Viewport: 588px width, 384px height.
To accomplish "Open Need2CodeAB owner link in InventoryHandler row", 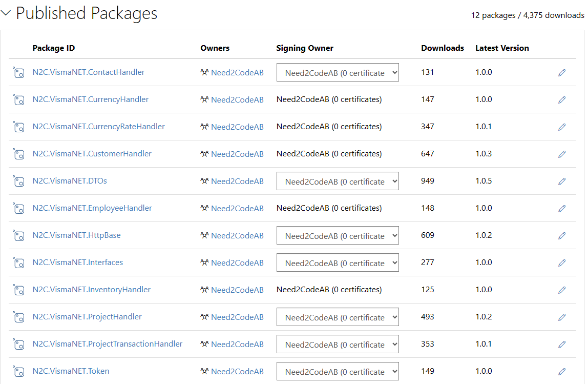I will click(237, 290).
